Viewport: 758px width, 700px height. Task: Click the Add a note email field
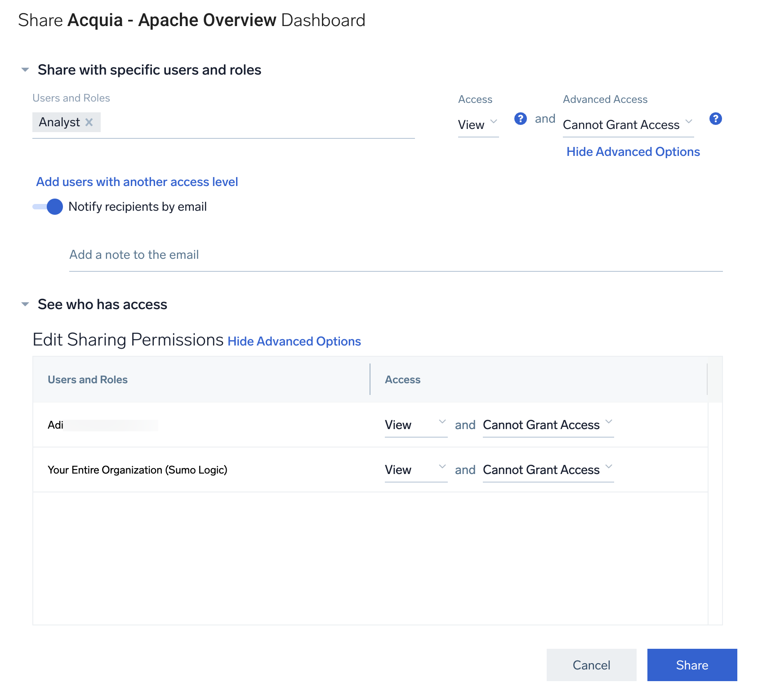coord(396,255)
